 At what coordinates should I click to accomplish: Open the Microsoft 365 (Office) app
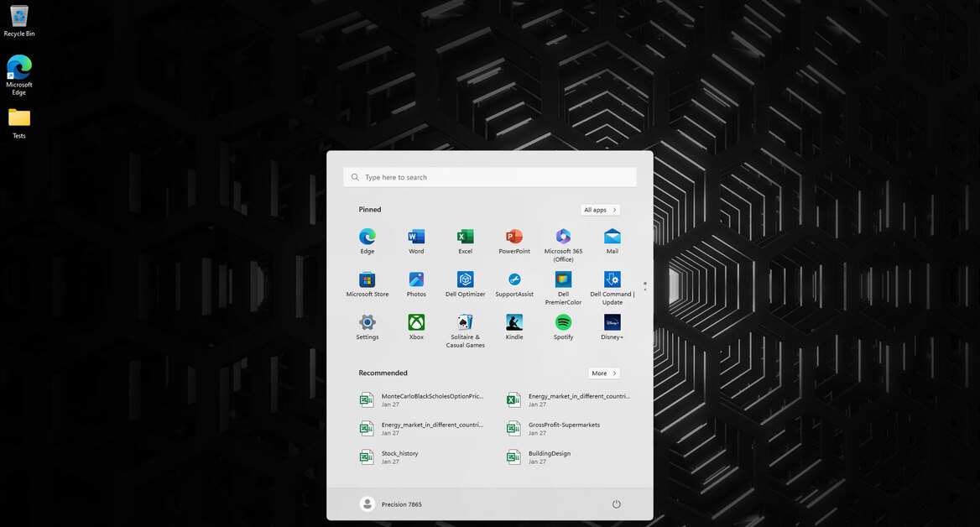(x=563, y=245)
